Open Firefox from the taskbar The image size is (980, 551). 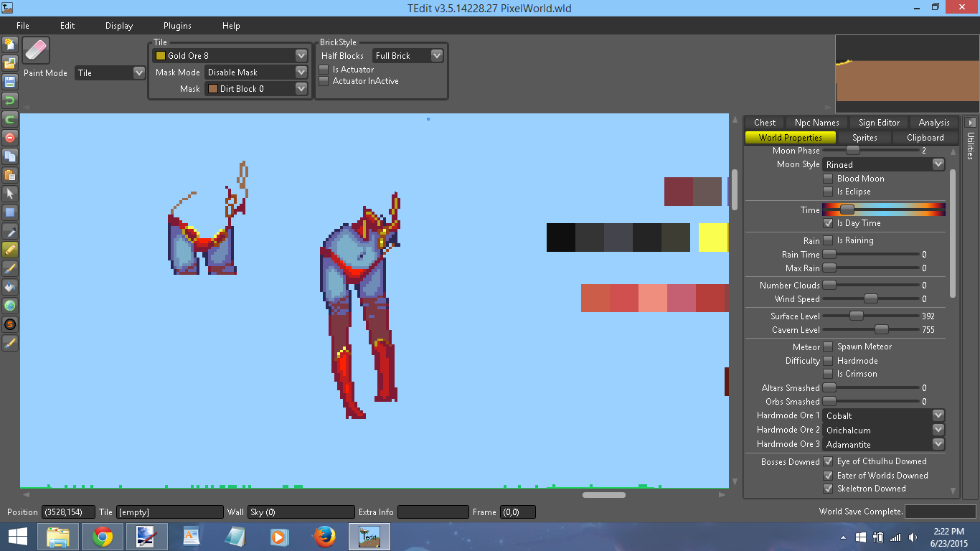click(x=325, y=537)
